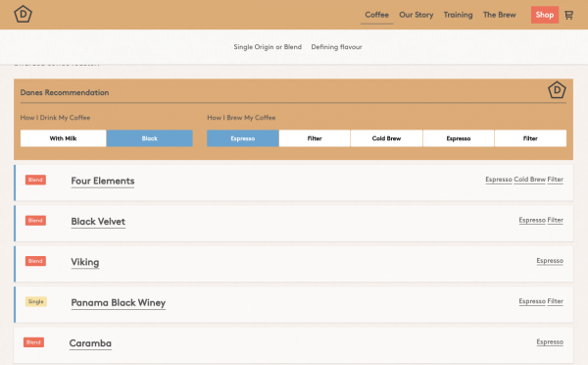Open the Four Elements coffee
This screenshot has height=365, width=588.
click(x=103, y=181)
